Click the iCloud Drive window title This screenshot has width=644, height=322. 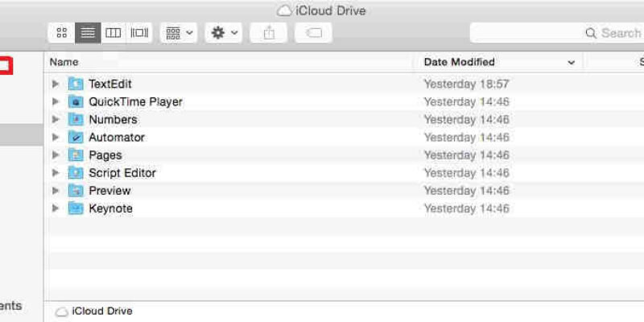(x=321, y=10)
